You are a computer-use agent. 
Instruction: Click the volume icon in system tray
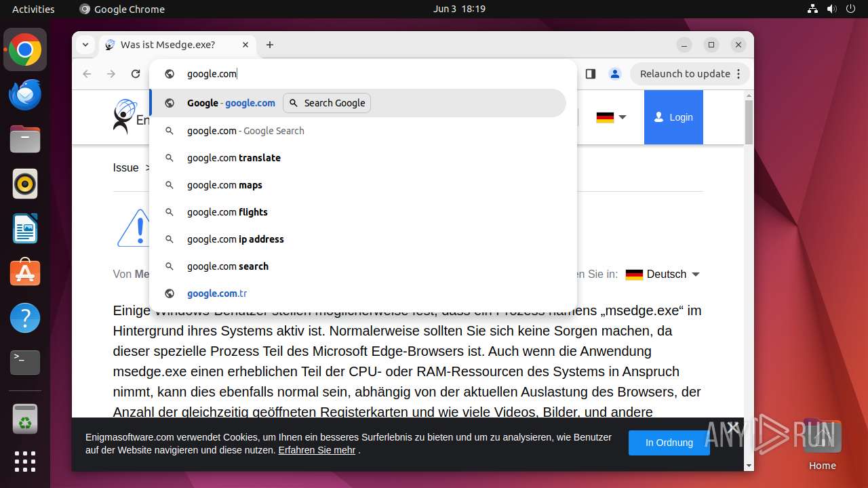832,9
